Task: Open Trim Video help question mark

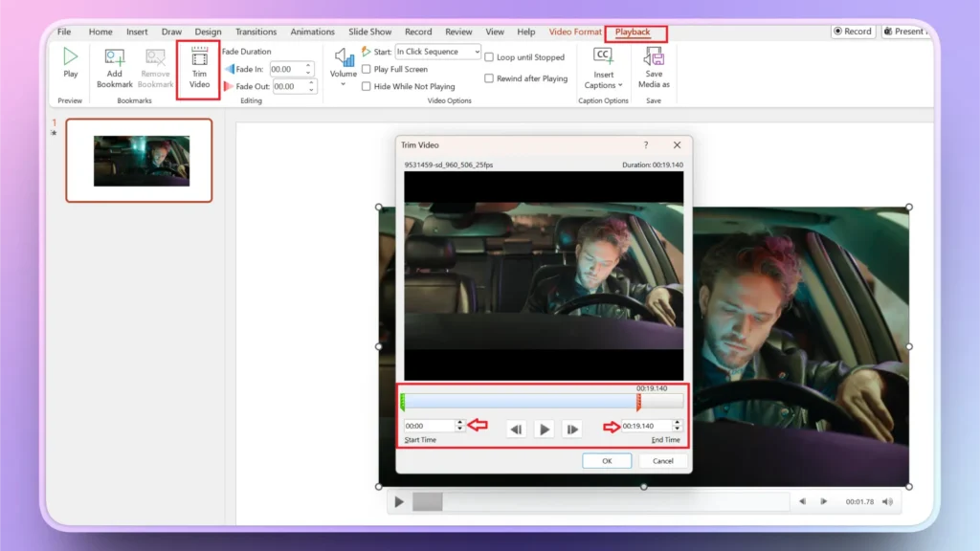Action: pyautogui.click(x=646, y=145)
